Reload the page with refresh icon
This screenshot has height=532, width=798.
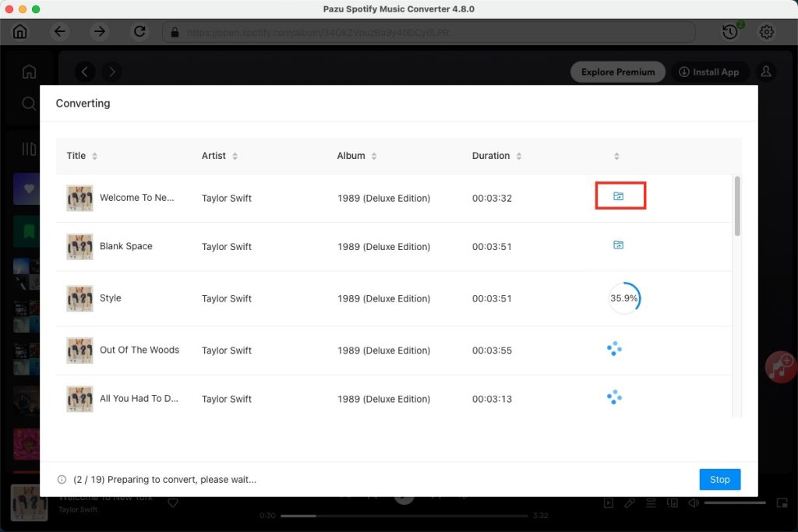[x=139, y=32]
